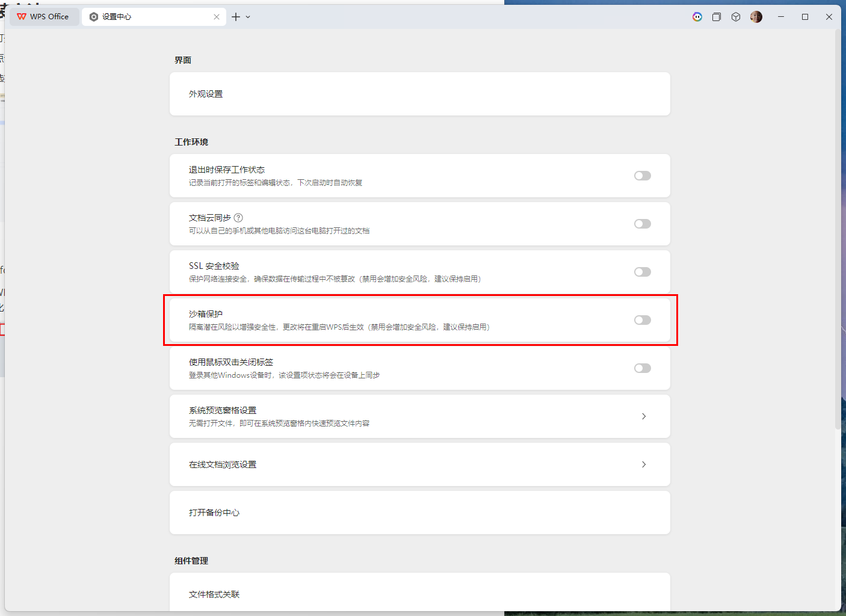Toggle 使用鼠标双击关闭标签 switch
This screenshot has width=846, height=616.
click(x=642, y=368)
